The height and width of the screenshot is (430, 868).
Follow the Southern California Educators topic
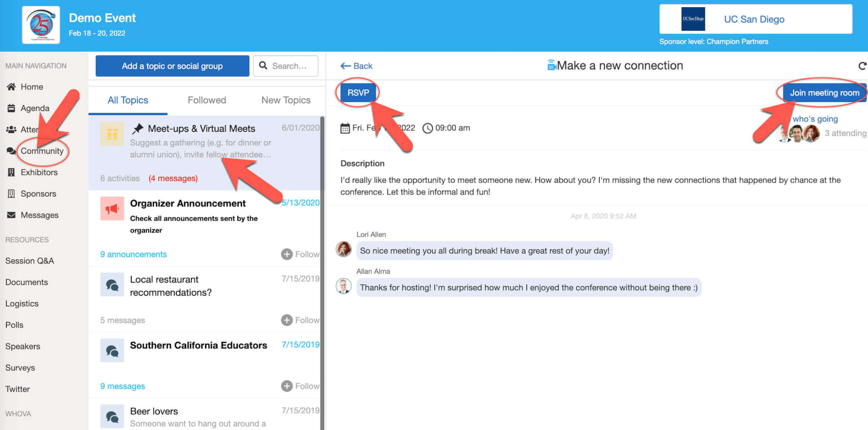(x=300, y=386)
